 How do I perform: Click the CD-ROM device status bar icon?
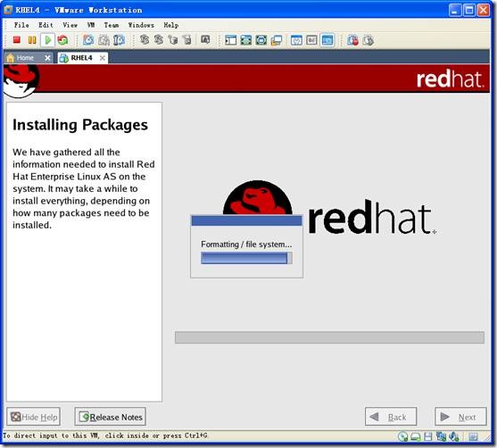coord(402,436)
